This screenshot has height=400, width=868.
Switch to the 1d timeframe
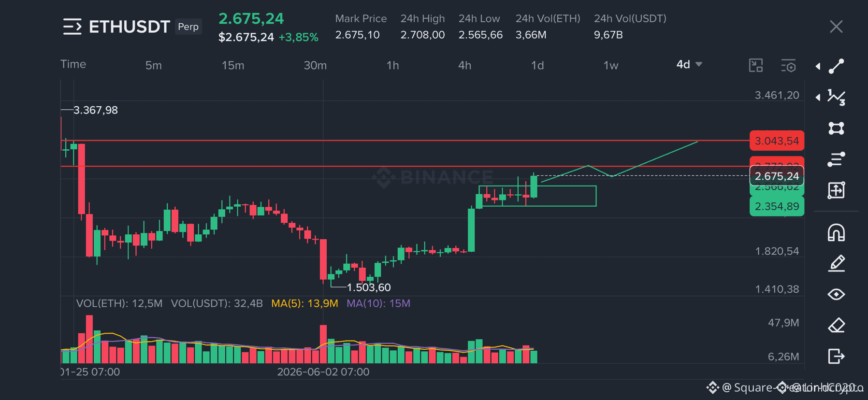tap(537, 65)
